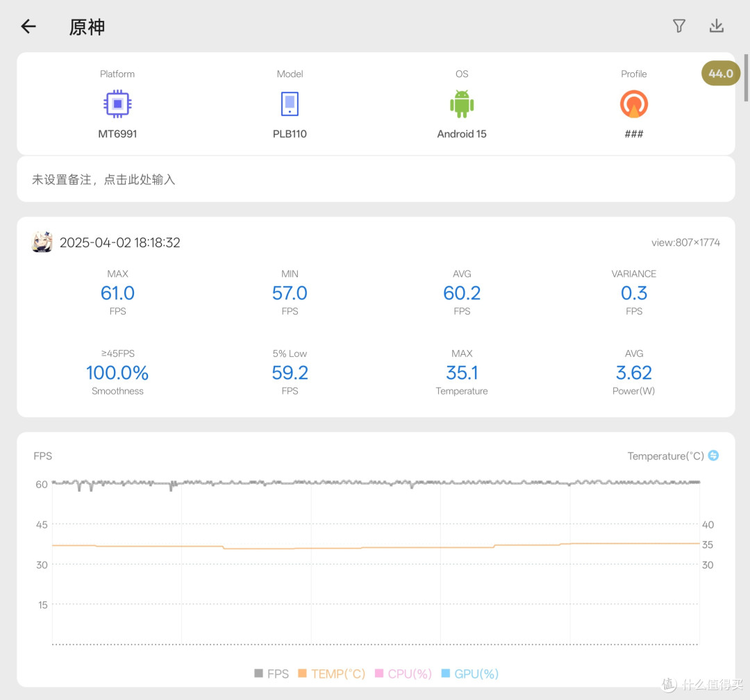Image resolution: width=750 pixels, height=700 pixels.
Task: Select the MT6991 platform label
Action: click(x=117, y=134)
